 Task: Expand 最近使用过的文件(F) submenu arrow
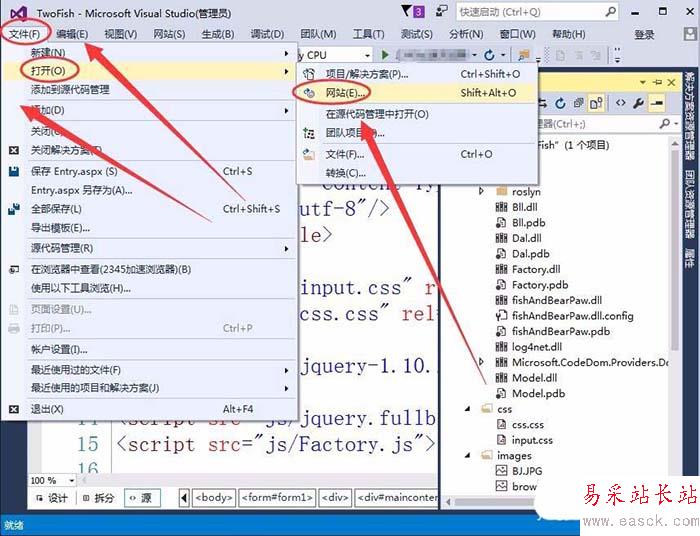coord(286,370)
